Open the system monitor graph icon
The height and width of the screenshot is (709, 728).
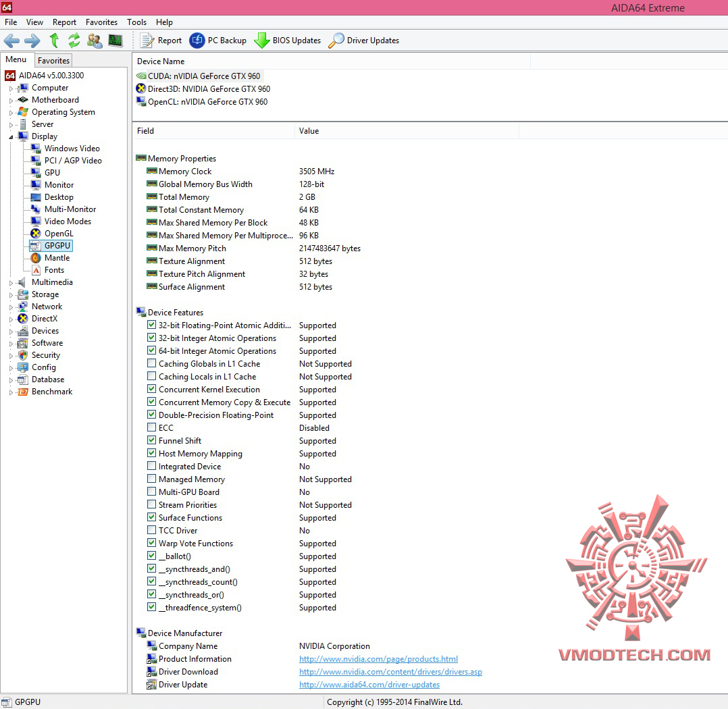point(115,41)
